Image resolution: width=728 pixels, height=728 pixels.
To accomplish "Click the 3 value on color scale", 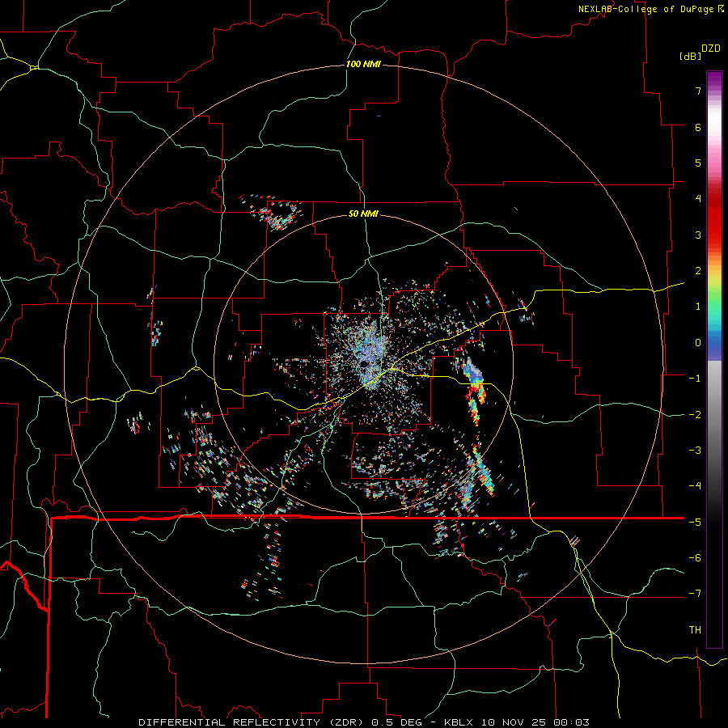I will click(698, 235).
